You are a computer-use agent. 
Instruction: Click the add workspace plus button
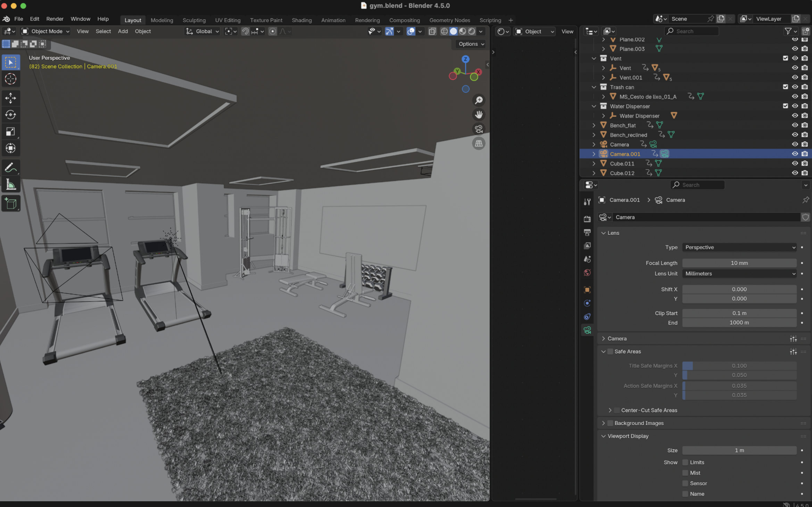tap(511, 20)
